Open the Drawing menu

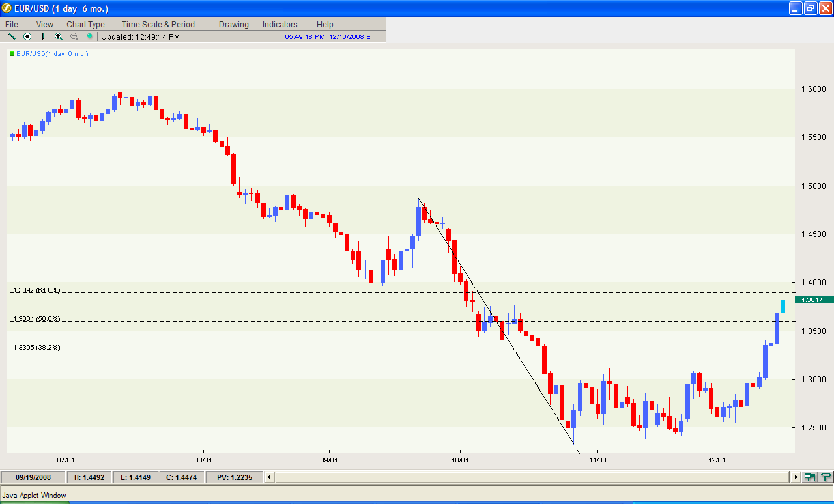pyautogui.click(x=234, y=24)
